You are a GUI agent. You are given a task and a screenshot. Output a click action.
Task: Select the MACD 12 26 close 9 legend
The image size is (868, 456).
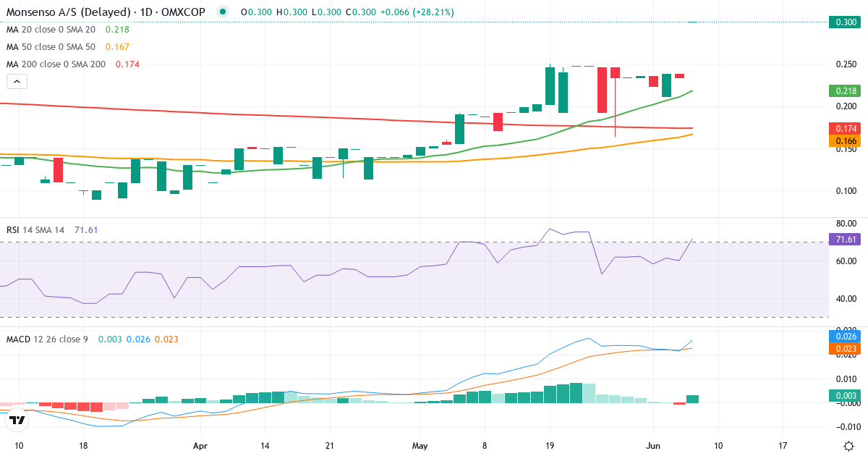point(48,339)
